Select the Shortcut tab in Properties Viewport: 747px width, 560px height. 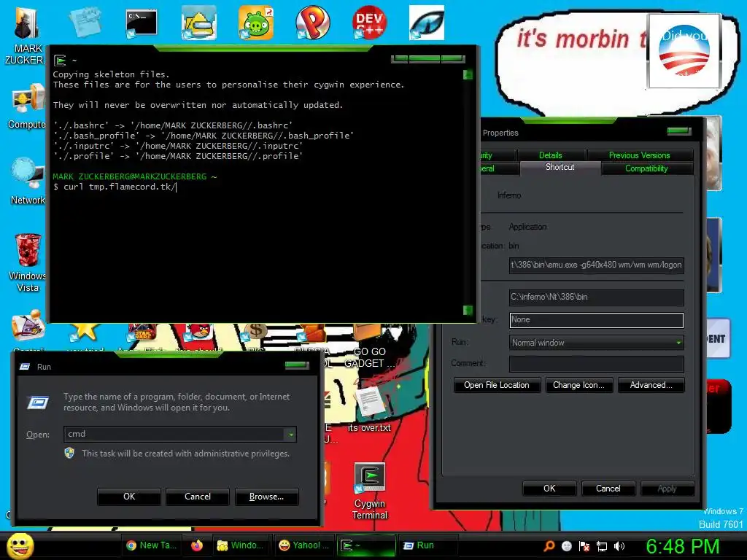560,168
